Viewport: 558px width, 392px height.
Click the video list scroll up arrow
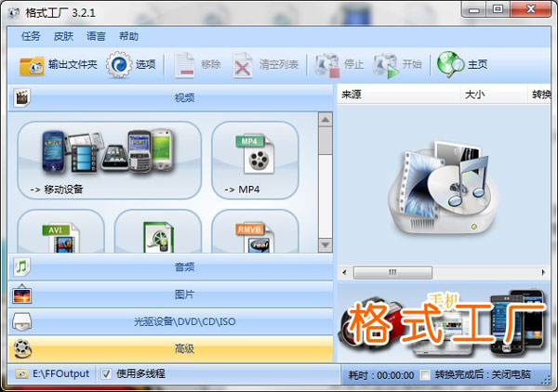click(325, 120)
